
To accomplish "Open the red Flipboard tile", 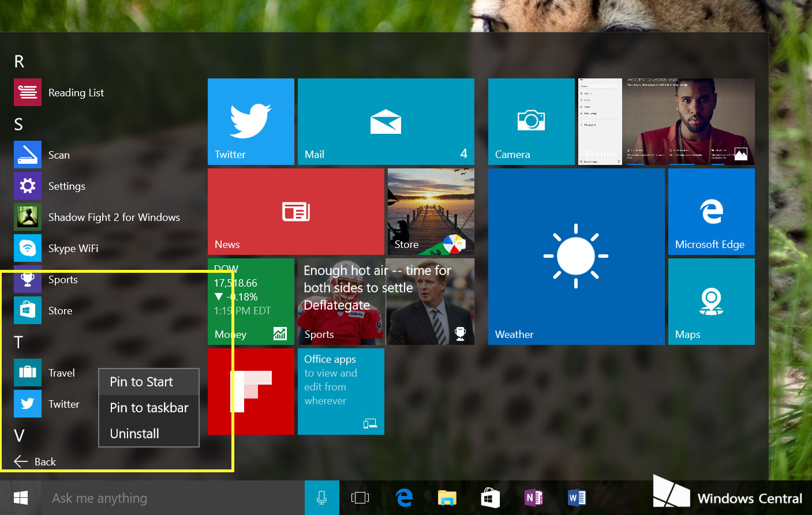I will 251,392.
